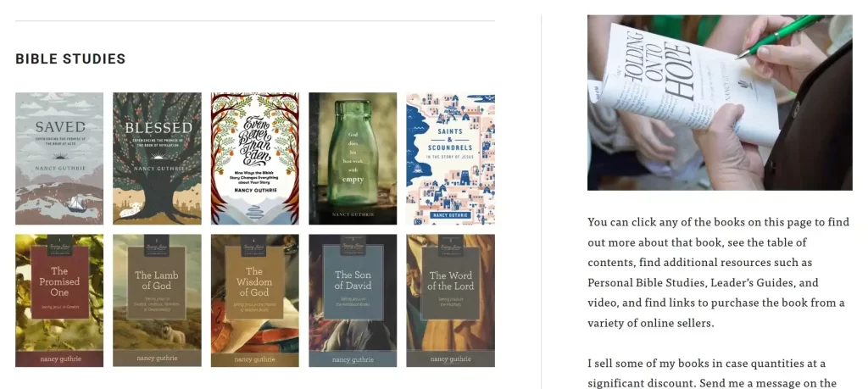Click the green pen in the photo
Image resolution: width=868 pixels, height=389 pixels.
pyautogui.click(x=781, y=36)
